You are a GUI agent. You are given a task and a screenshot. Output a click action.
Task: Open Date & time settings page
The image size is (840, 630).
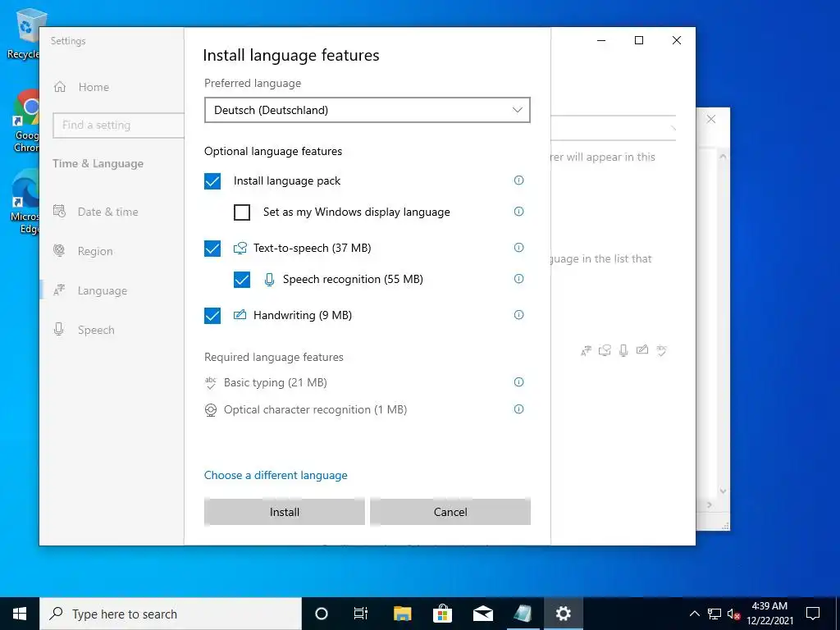(x=107, y=212)
